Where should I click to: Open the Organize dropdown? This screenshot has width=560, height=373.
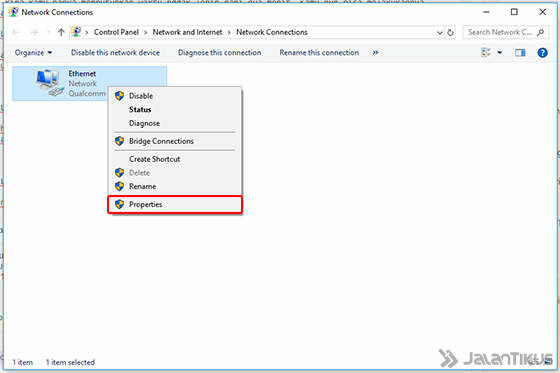pos(33,53)
